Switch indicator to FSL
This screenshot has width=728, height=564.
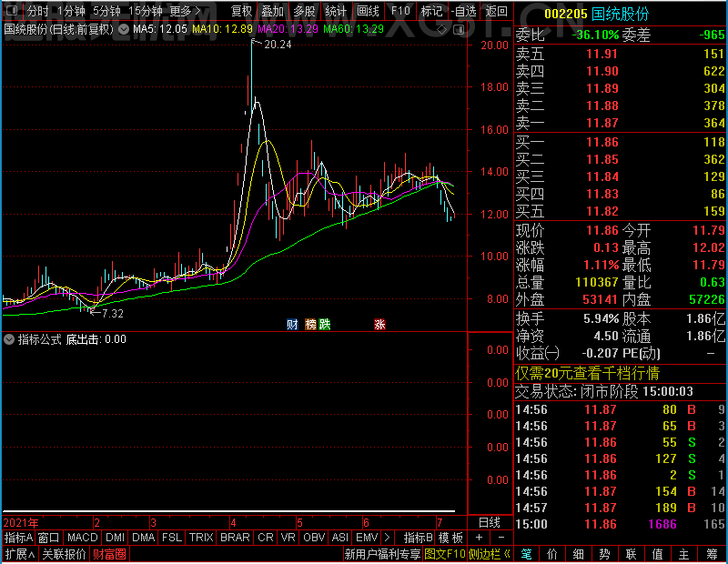pos(171,538)
